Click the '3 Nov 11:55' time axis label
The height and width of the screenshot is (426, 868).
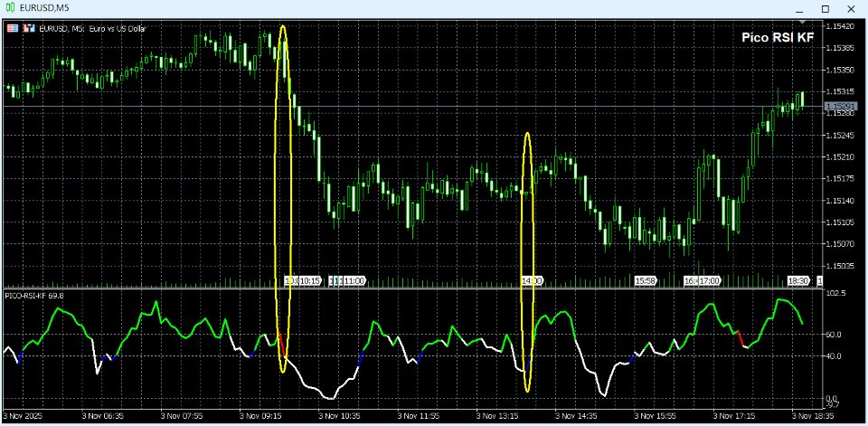pyautogui.click(x=420, y=415)
